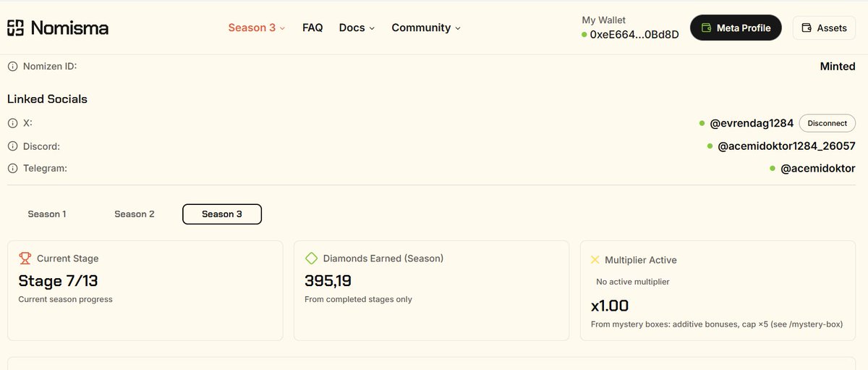Click the Current Stage heading

[x=67, y=258]
